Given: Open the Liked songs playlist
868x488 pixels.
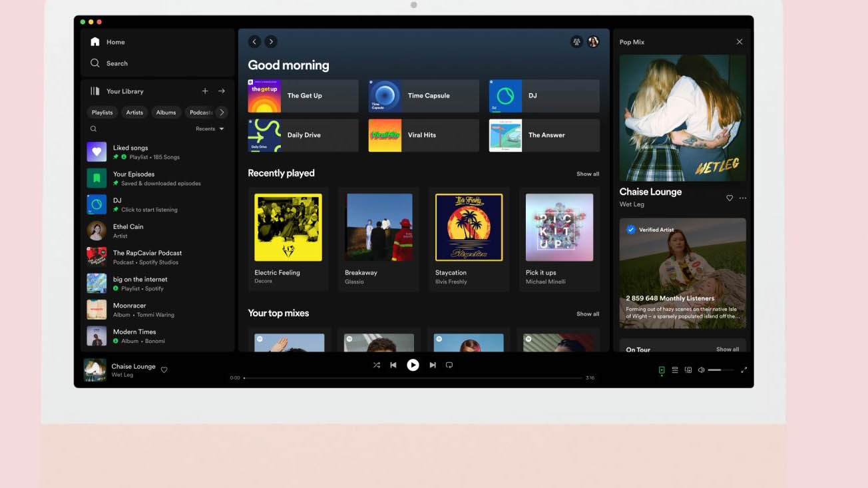Looking at the screenshot, I should (157, 152).
